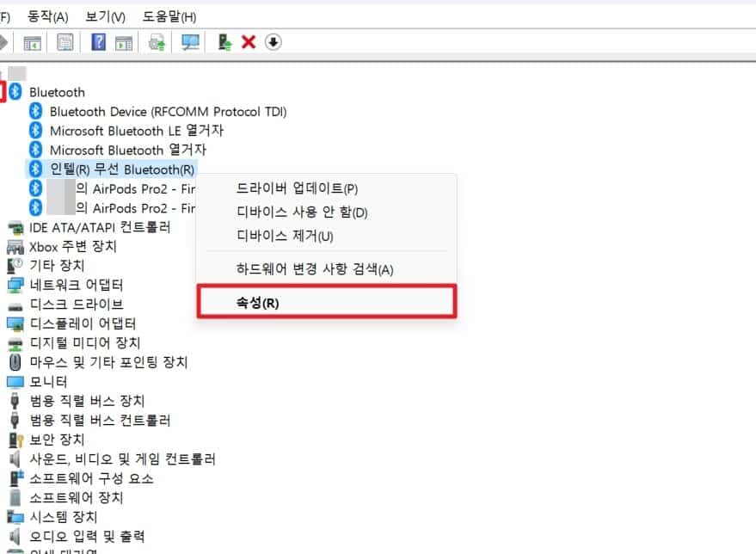Open Help via the blue question mark icon
This screenshot has height=554, width=756.
[99, 42]
